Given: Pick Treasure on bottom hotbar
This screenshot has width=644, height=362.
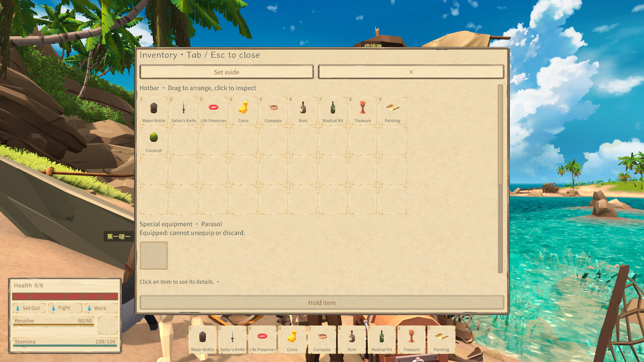Looking at the screenshot, I should [412, 340].
